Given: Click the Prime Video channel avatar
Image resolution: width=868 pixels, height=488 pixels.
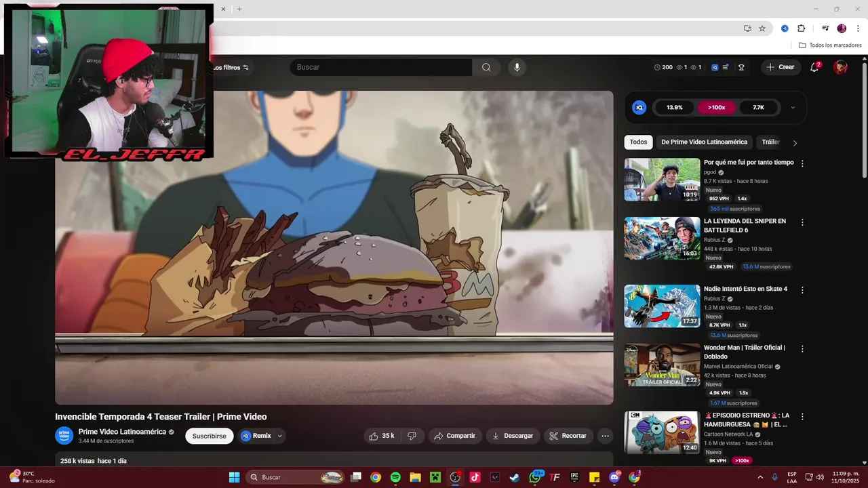Looking at the screenshot, I should click(64, 436).
